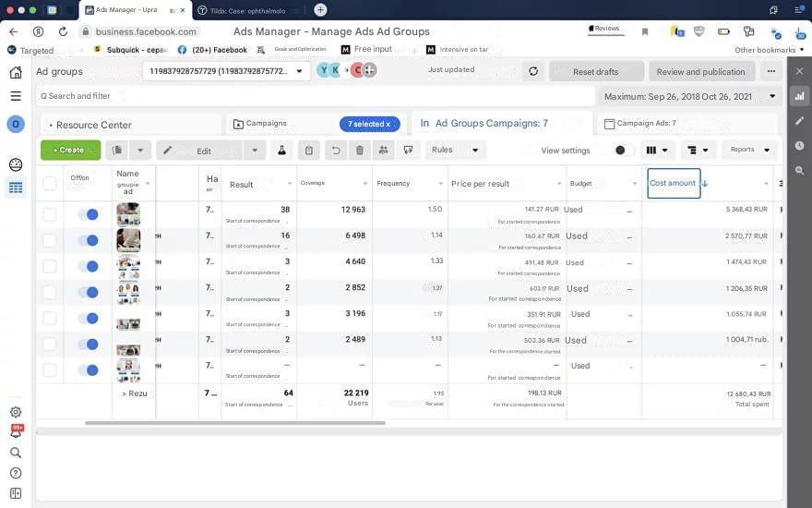Click the refresh icon next to Just updated
Viewport: 812px width, 508px height.
click(x=533, y=71)
